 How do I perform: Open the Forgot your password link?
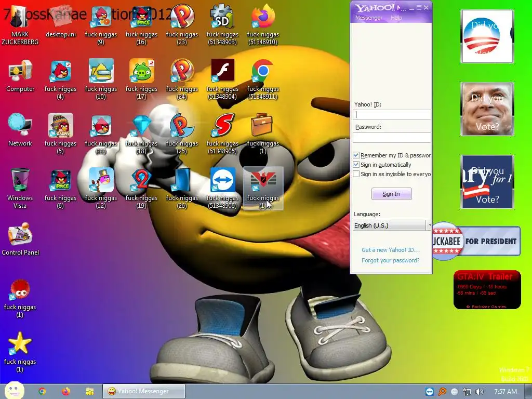click(391, 260)
